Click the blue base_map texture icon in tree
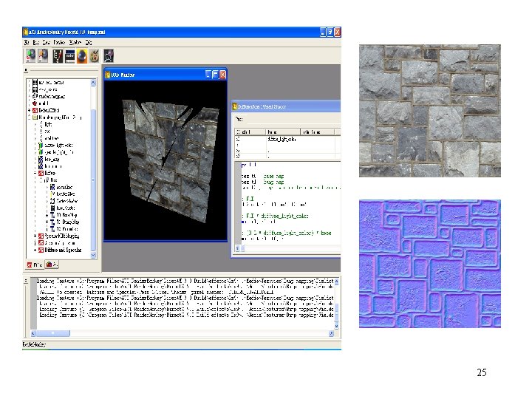Screen dimensions: 532x399 pos(41,159)
